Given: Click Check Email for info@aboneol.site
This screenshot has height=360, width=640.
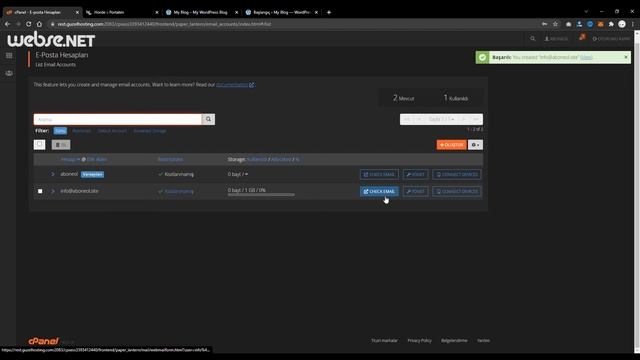Looking at the screenshot, I should click(379, 191).
